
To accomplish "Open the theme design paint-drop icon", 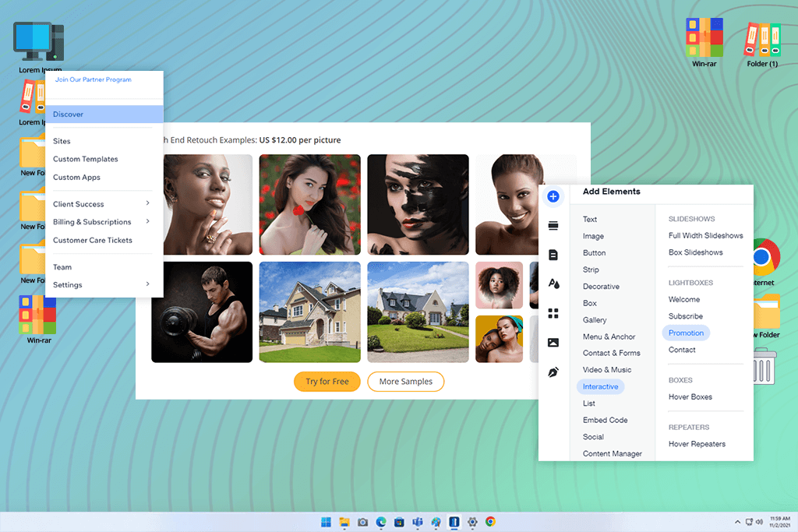I will tap(554, 284).
